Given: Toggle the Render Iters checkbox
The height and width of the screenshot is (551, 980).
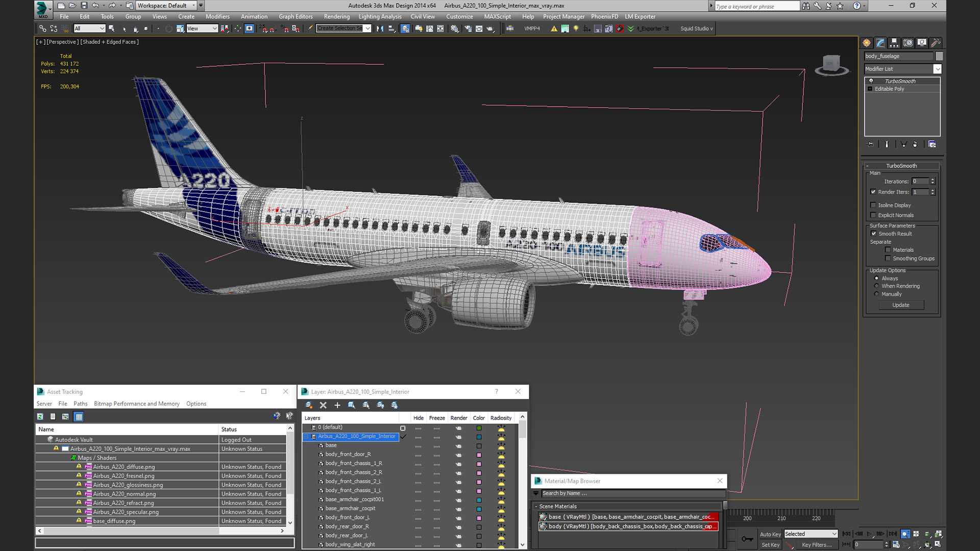Looking at the screenshot, I should click(x=873, y=192).
